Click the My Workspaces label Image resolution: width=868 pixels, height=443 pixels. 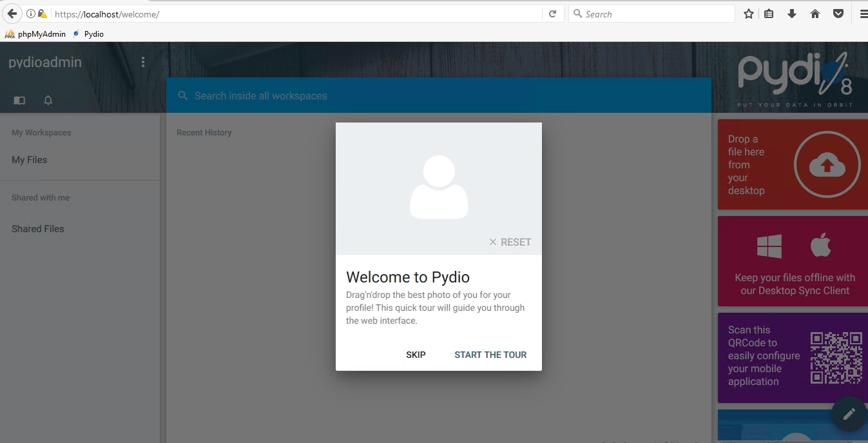[41, 133]
